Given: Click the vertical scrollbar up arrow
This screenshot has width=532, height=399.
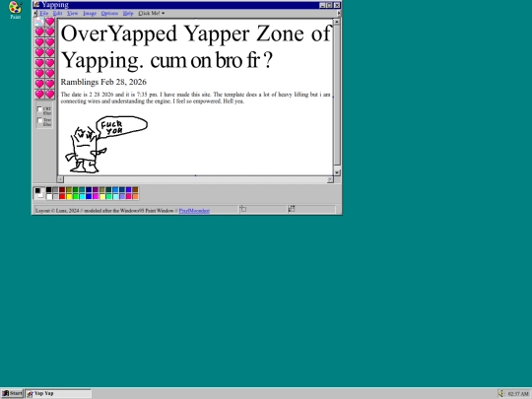Looking at the screenshot, I should 337,22.
